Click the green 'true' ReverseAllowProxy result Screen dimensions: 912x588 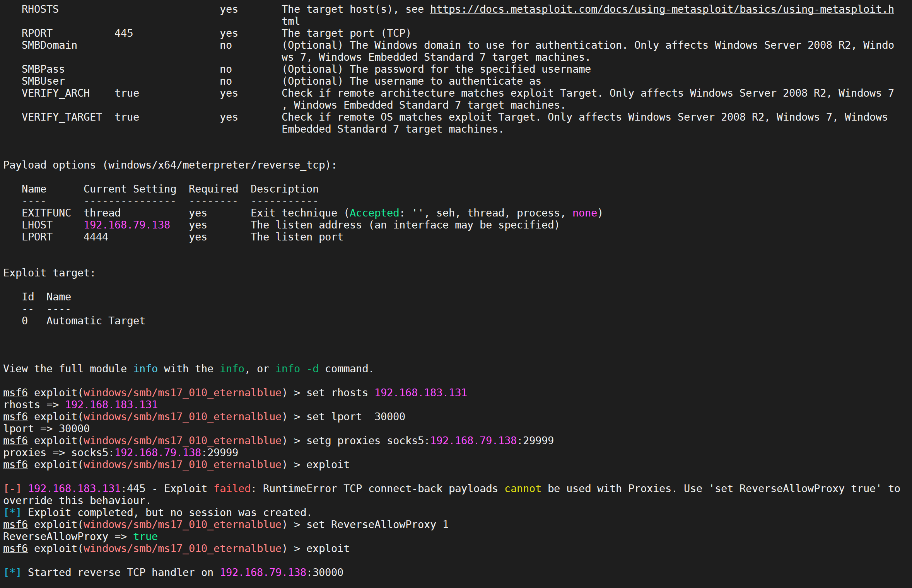click(x=145, y=537)
